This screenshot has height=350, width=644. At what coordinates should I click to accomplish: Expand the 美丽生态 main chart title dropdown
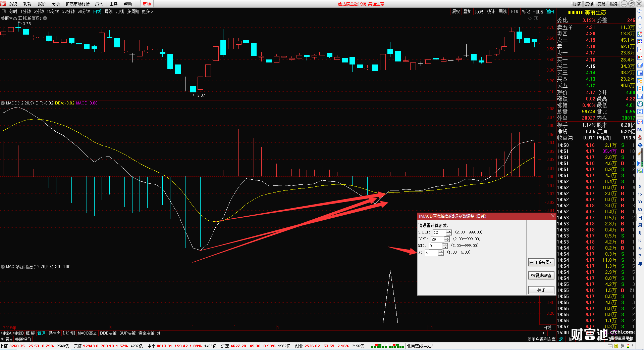pyautogui.click(x=45, y=18)
